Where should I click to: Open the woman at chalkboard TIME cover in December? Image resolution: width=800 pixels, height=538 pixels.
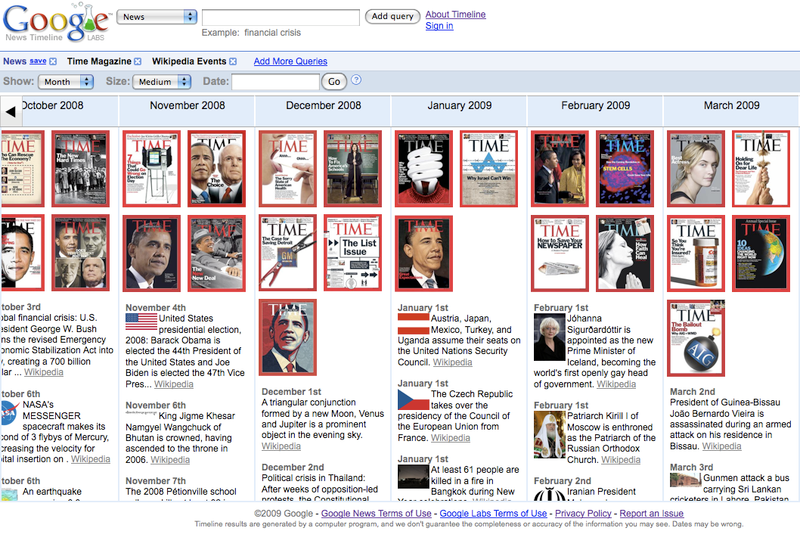[353, 168]
